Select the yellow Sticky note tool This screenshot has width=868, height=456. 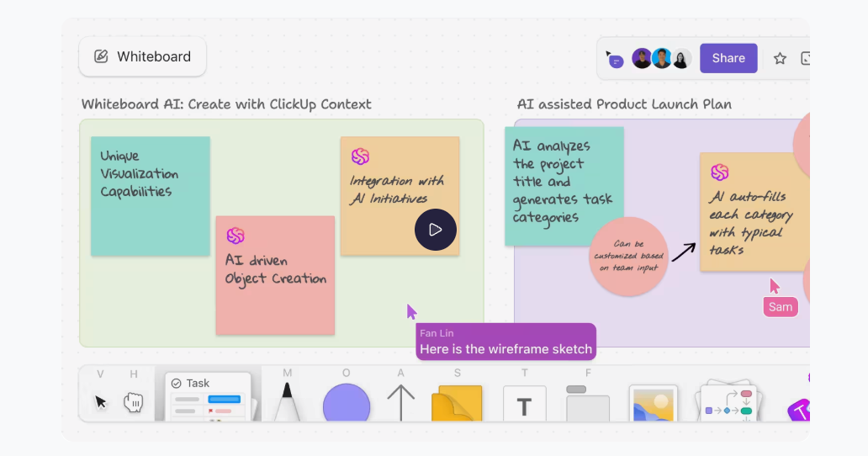tap(457, 404)
